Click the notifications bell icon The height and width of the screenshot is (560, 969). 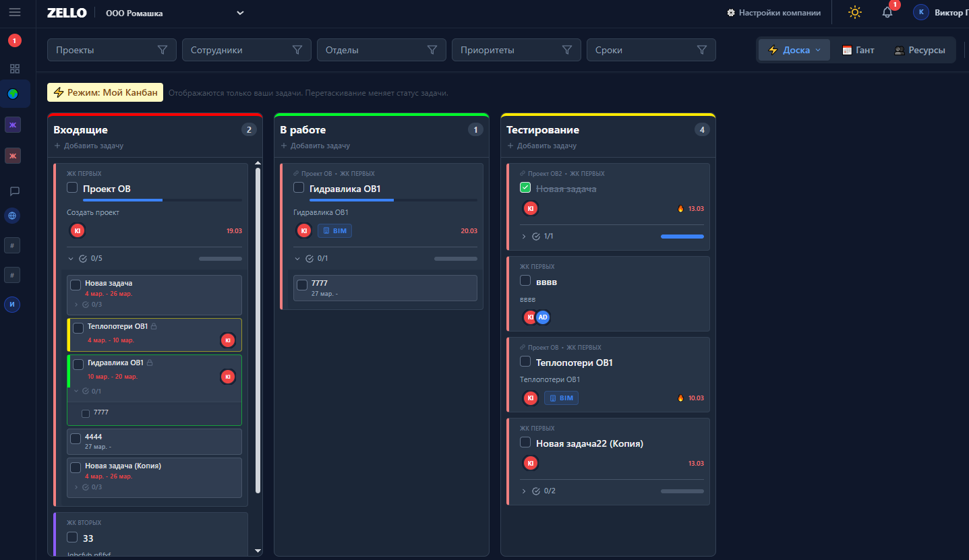[887, 13]
